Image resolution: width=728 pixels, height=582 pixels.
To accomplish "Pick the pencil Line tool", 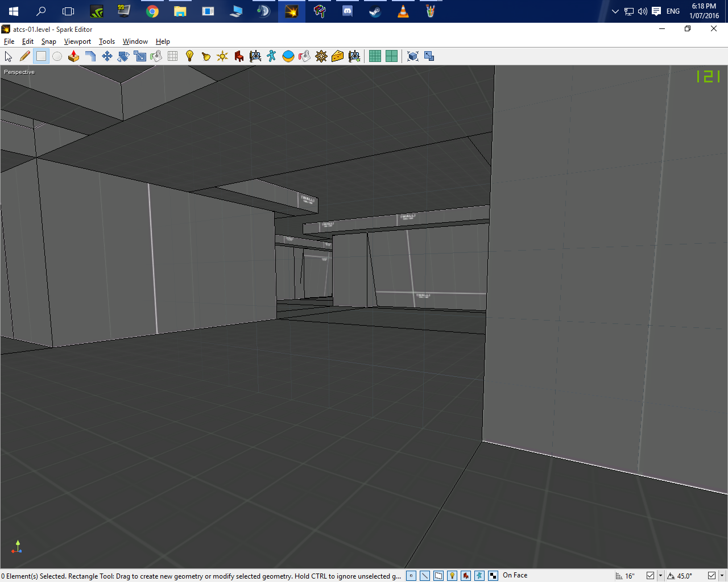I will [x=24, y=56].
